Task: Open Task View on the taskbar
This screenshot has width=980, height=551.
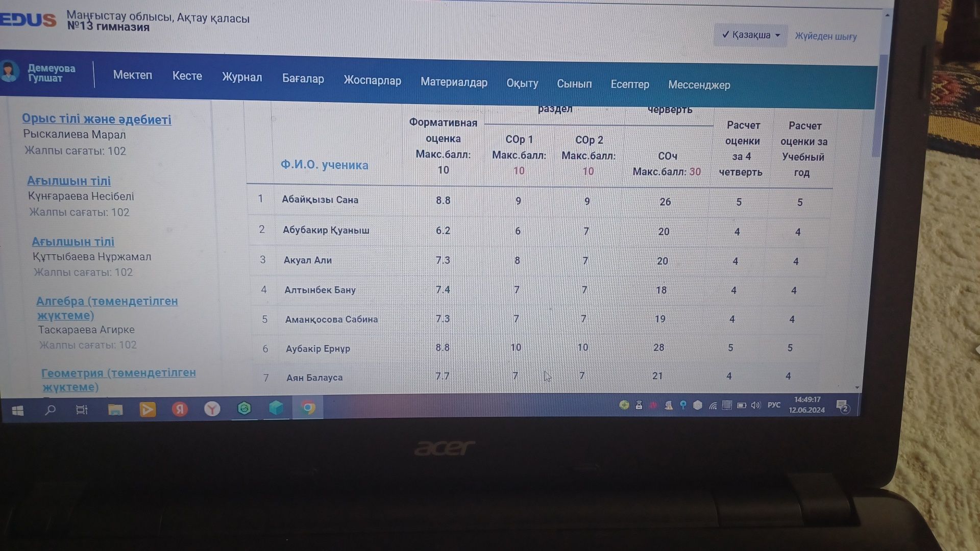Action: click(x=82, y=410)
